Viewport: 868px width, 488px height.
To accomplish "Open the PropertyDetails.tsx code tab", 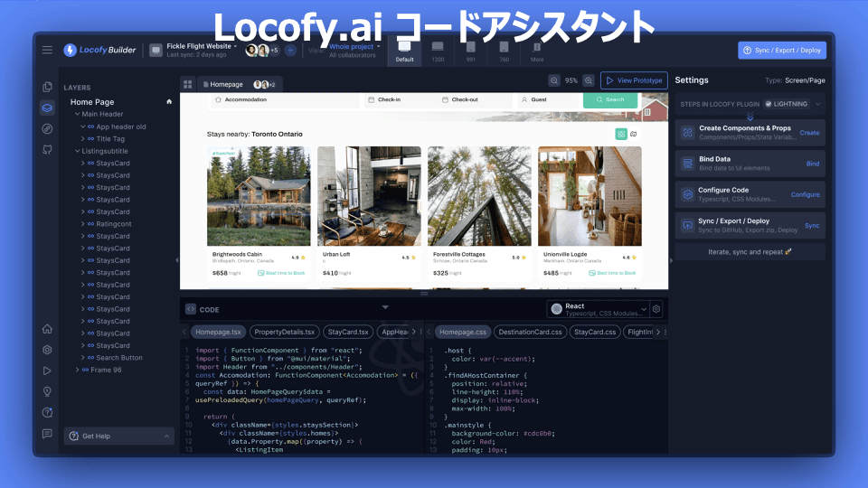I will (284, 333).
